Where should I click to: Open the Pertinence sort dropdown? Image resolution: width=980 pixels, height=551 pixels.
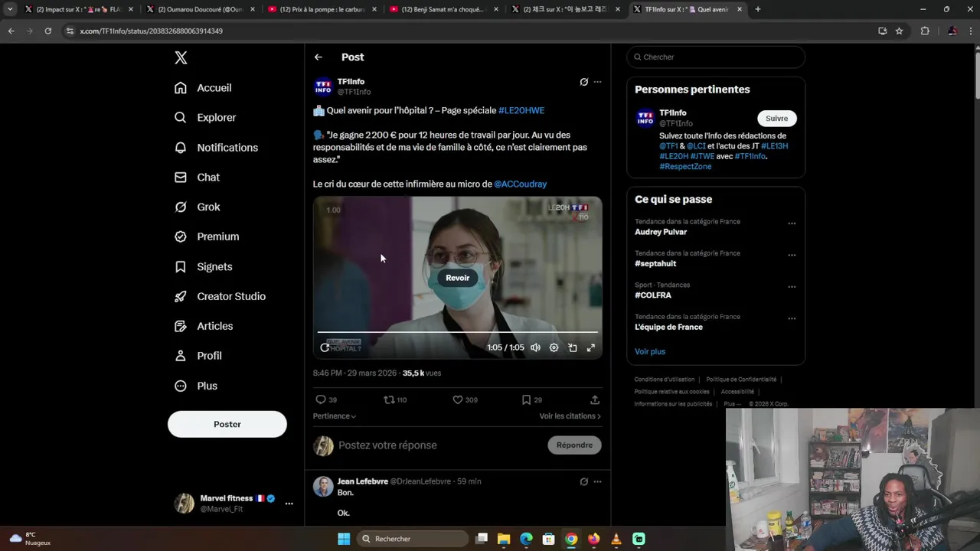click(335, 416)
